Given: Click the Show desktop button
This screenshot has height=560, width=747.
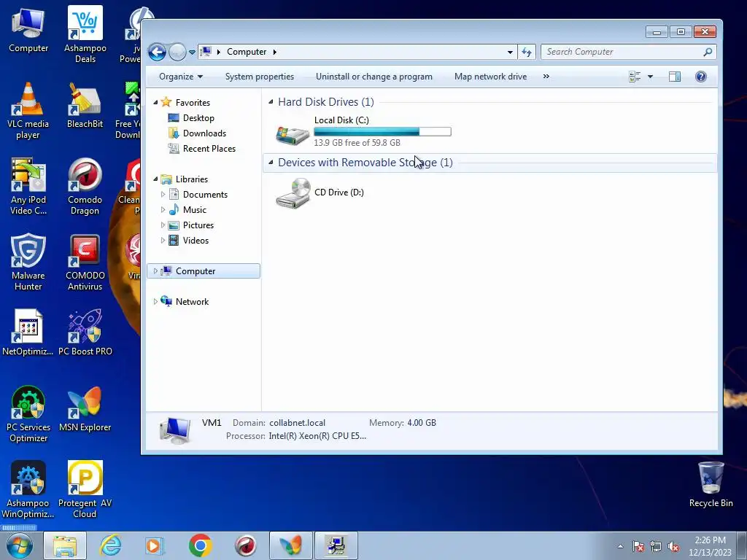Looking at the screenshot, I should pyautogui.click(x=742, y=546).
